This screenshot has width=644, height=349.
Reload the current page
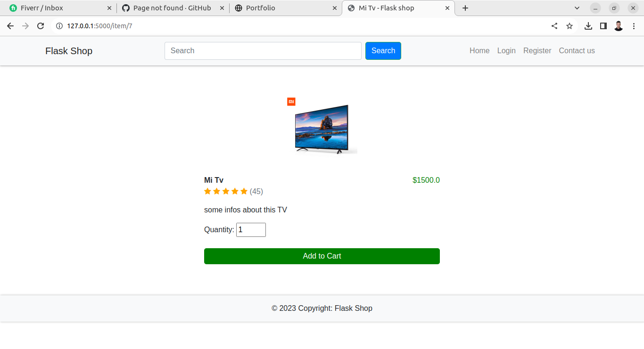tap(41, 26)
